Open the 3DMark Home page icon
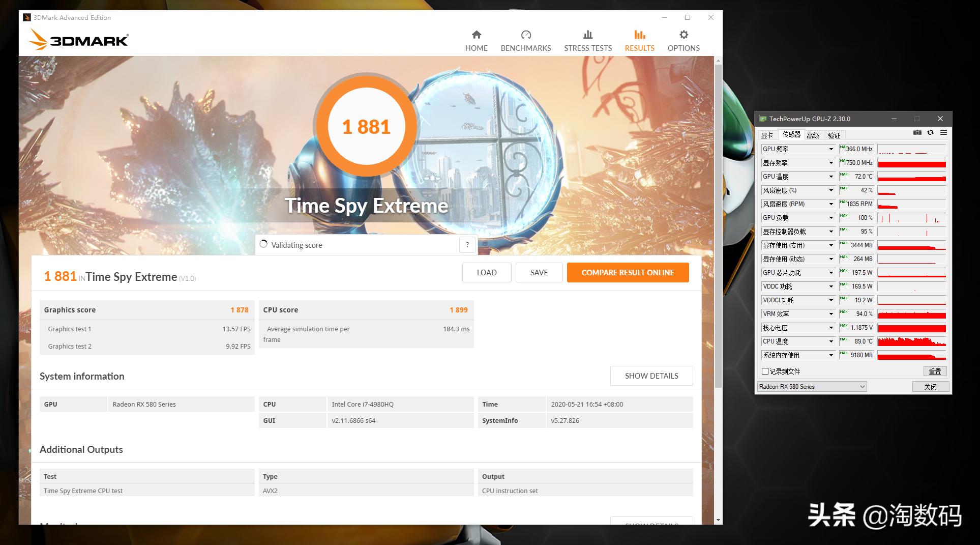Image resolution: width=980 pixels, height=545 pixels. (x=476, y=35)
